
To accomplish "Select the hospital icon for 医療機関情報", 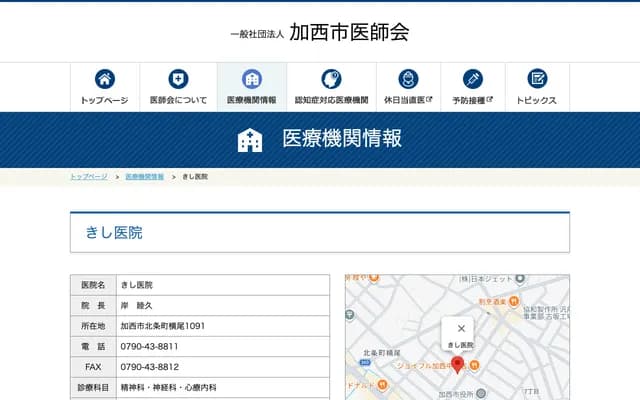I will click(x=252, y=79).
